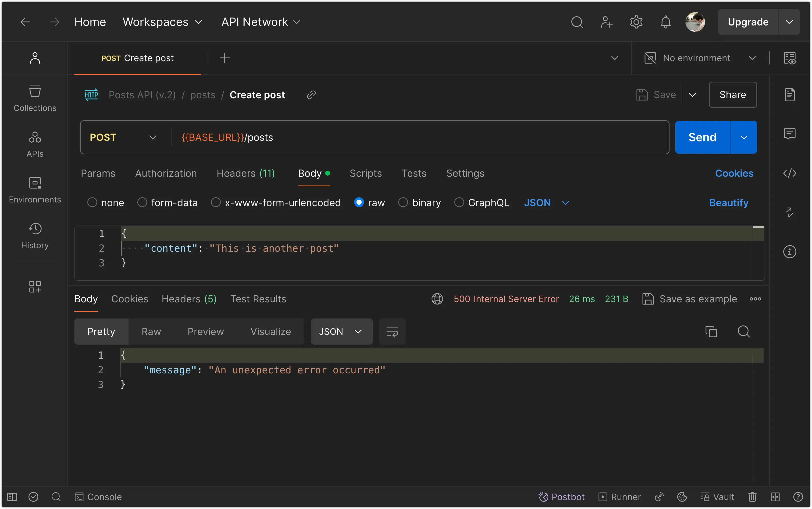Viewport: 812px width, 509px height.
Task: Open global search magnifier in header
Action: (577, 22)
